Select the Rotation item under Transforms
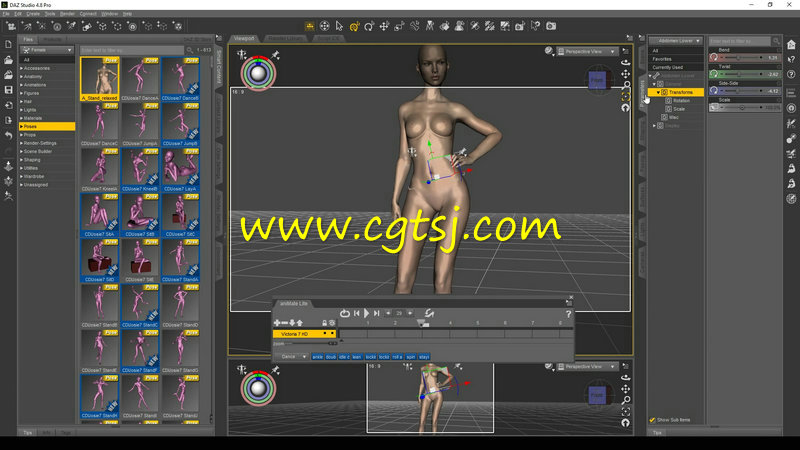 click(681, 101)
